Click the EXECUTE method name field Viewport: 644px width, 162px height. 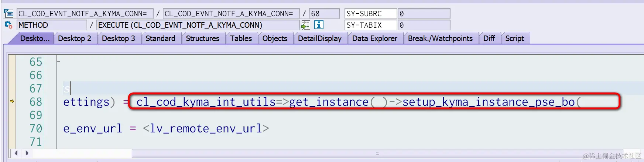pos(198,25)
